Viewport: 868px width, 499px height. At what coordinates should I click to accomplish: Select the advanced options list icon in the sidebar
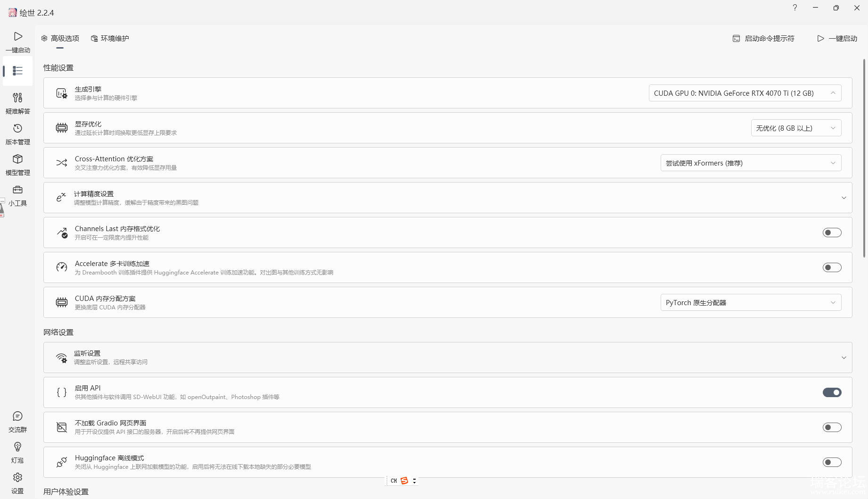[x=18, y=71]
